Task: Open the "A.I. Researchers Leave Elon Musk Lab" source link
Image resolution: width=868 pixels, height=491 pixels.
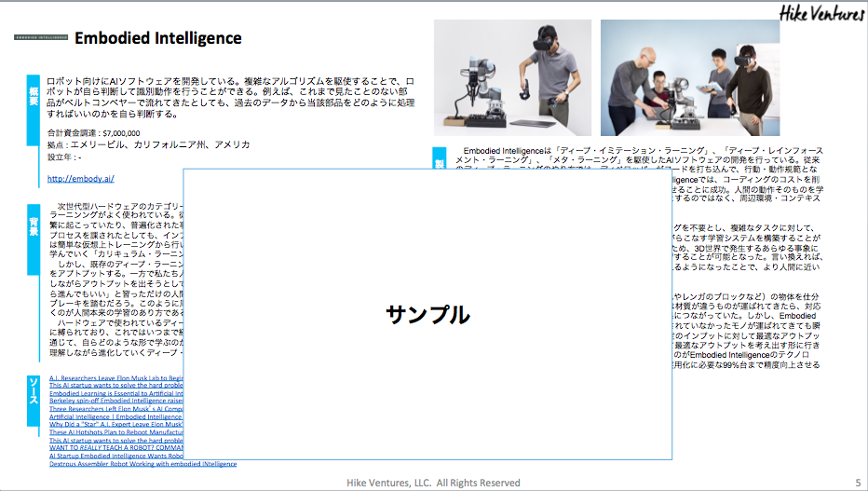Action: pos(116,378)
